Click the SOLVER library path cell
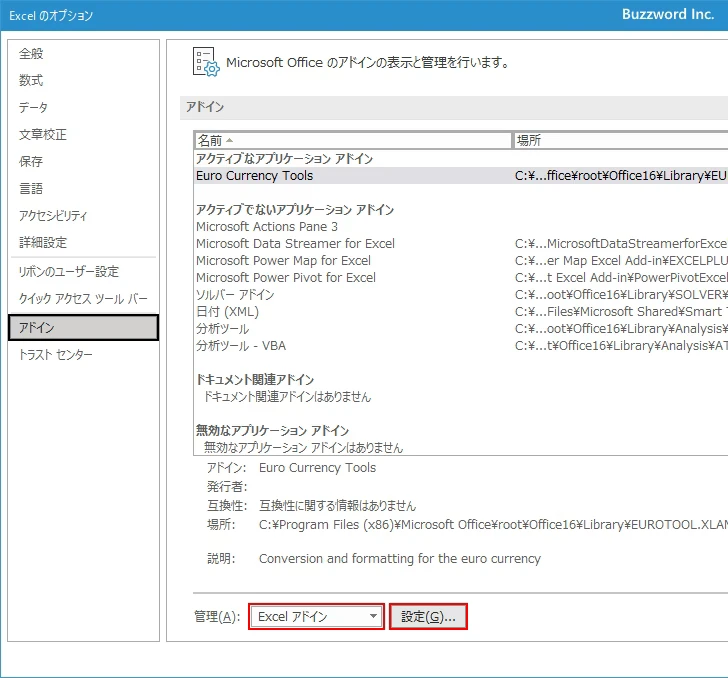Viewport: 728px width, 678px height. 621,295
